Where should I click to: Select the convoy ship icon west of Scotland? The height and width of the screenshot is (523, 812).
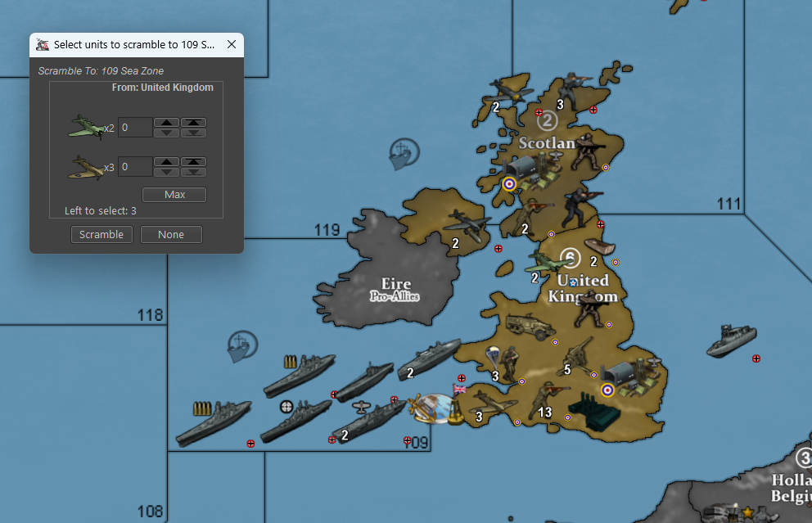tap(404, 153)
